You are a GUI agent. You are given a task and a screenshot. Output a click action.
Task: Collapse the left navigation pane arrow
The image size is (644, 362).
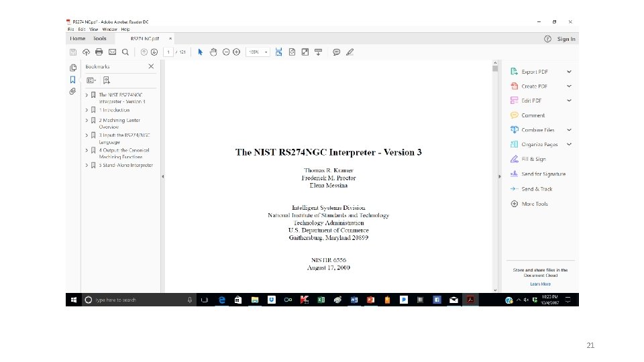(x=162, y=176)
